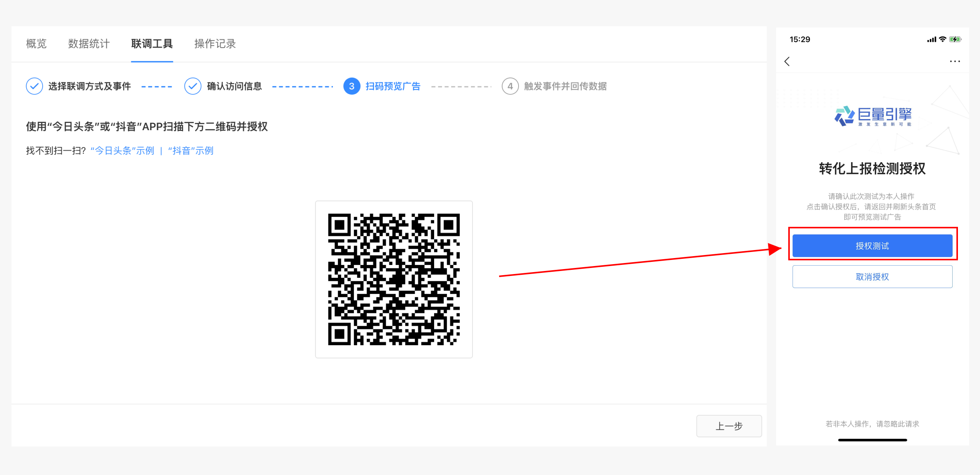Viewport: 980px width, 475px height.
Task: Switch to the 数据统计 tab
Action: click(x=89, y=44)
